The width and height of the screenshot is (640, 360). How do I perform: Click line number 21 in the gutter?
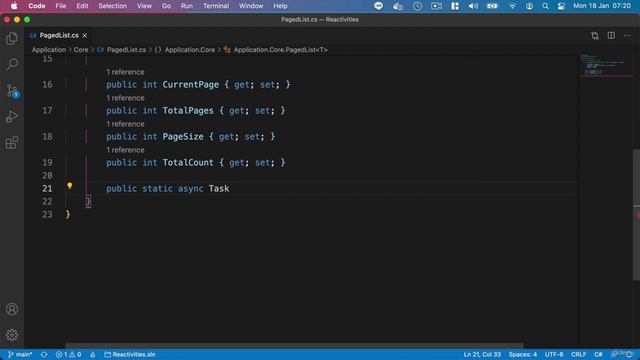coord(47,189)
